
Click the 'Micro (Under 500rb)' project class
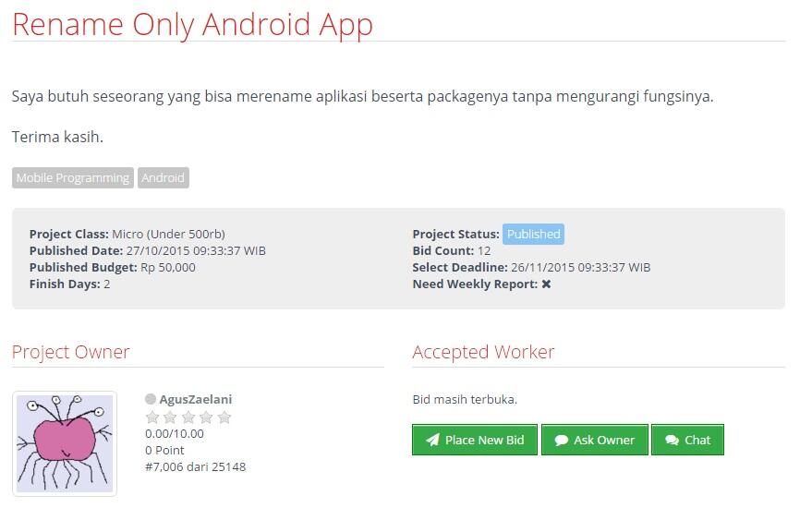(x=168, y=234)
